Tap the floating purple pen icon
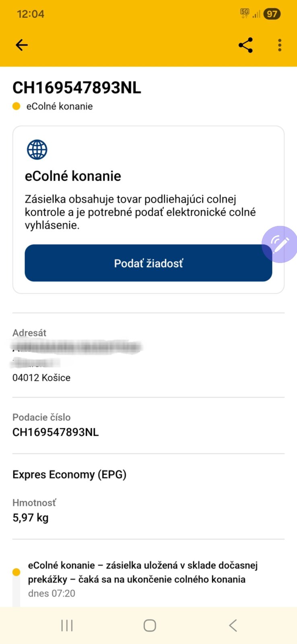 pyautogui.click(x=279, y=244)
